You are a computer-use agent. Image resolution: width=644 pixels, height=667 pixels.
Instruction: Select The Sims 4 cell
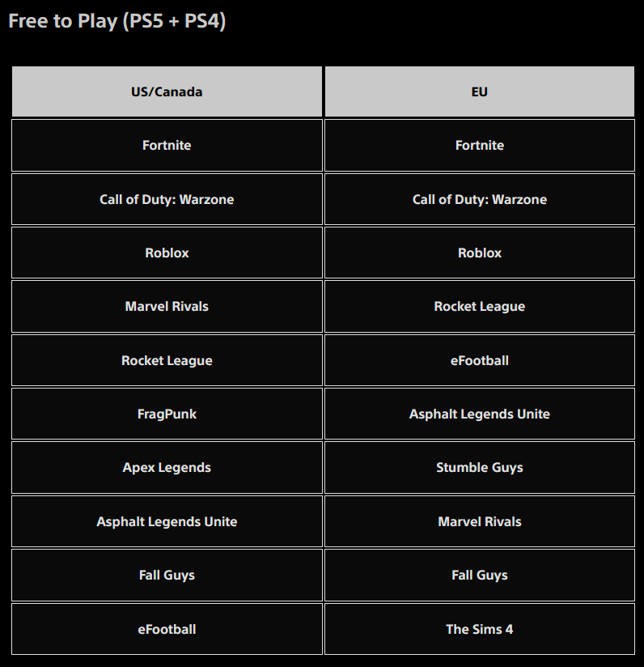tap(479, 629)
